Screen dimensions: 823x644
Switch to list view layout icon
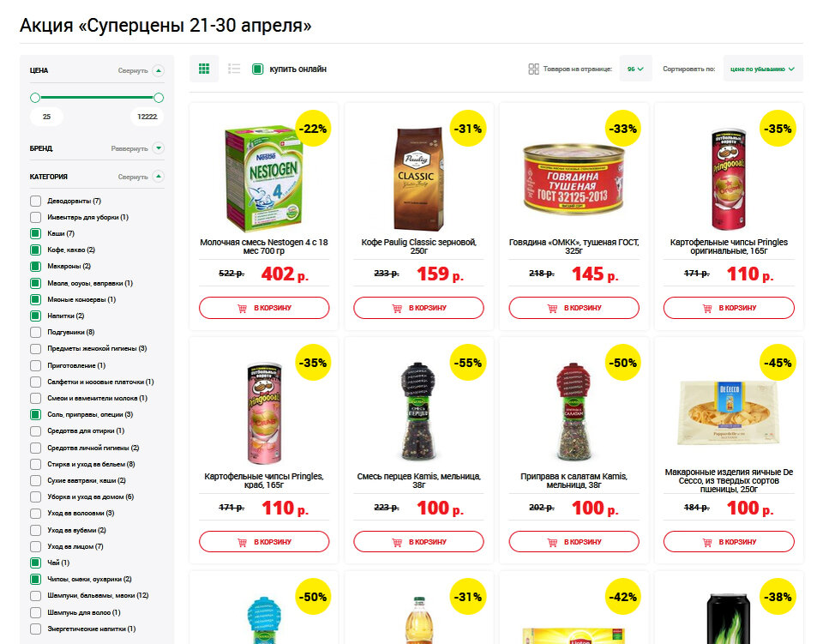point(234,69)
